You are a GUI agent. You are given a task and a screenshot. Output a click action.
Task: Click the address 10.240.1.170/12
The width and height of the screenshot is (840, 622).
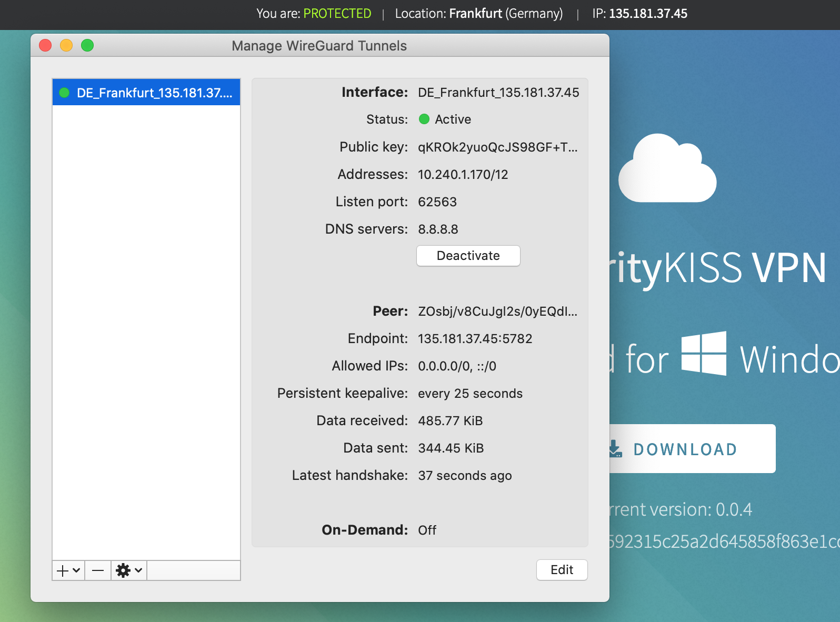coord(463,175)
